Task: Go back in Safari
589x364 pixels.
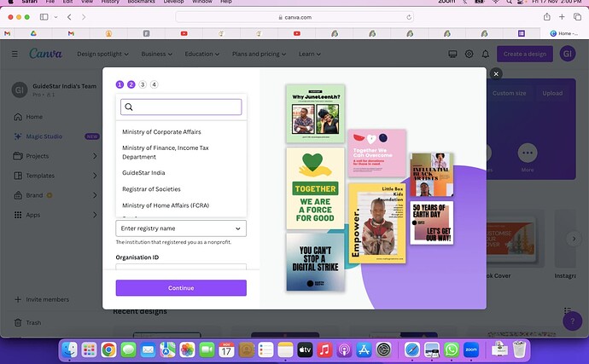Action: 69,17
